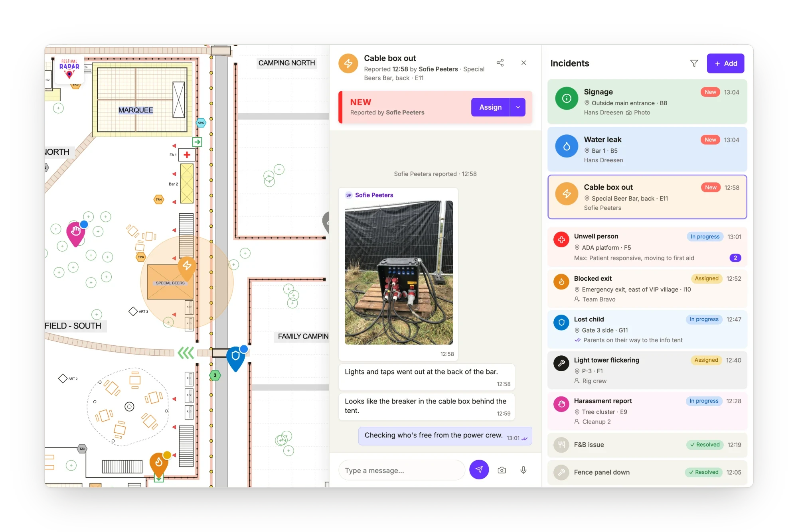Open the incidents filter
798x532 pixels.
[694, 63]
